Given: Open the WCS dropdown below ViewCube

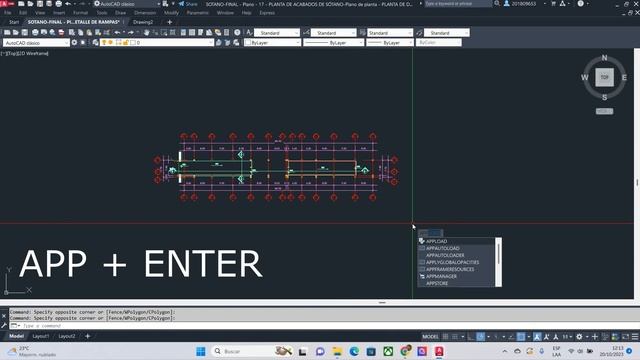Looking at the screenshot, I should point(604,111).
